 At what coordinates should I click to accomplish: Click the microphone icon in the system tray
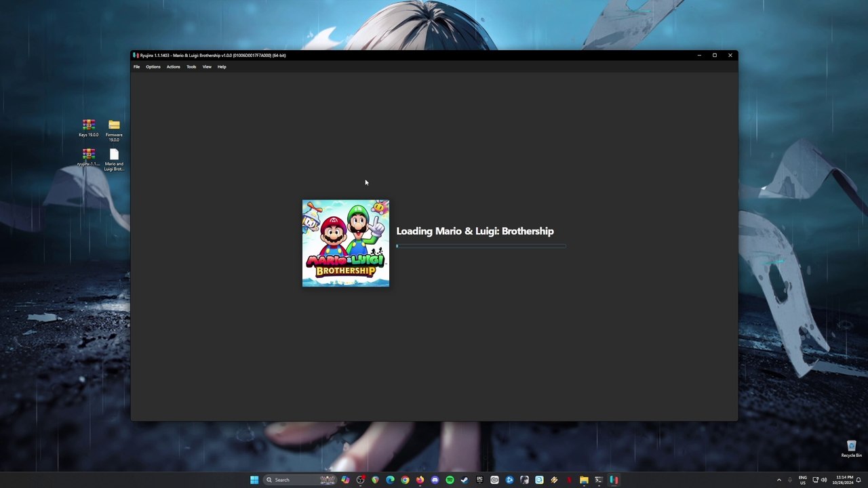click(x=789, y=480)
